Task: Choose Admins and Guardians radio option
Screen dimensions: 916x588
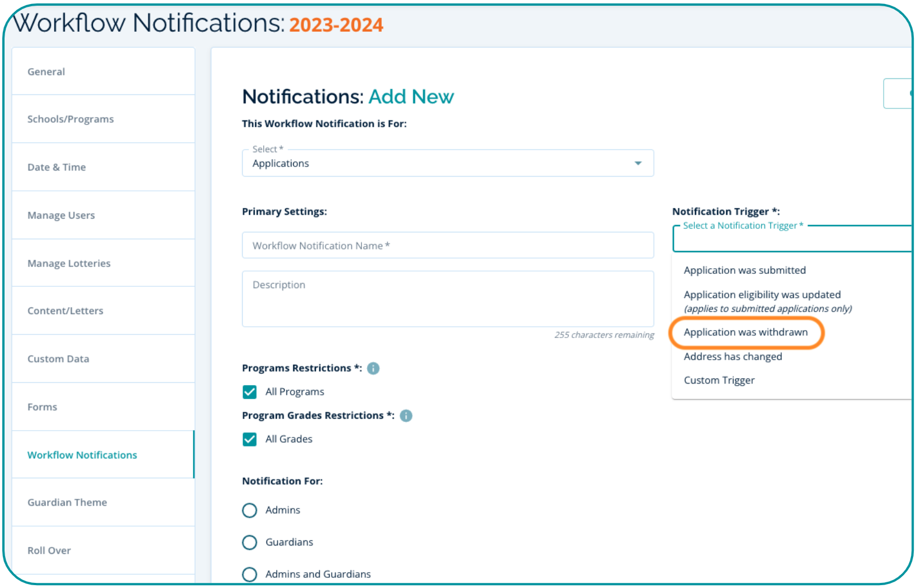Action: (249, 574)
